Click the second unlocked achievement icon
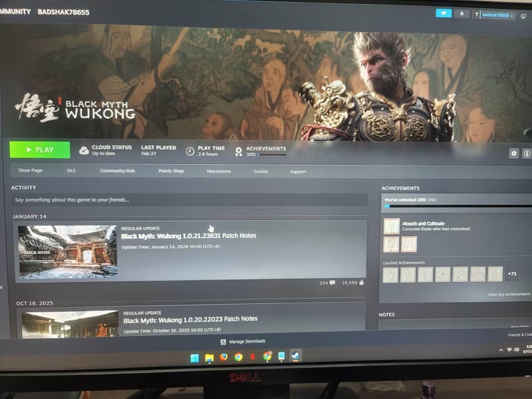Screen dimensions: 532x399 (x=391, y=244)
